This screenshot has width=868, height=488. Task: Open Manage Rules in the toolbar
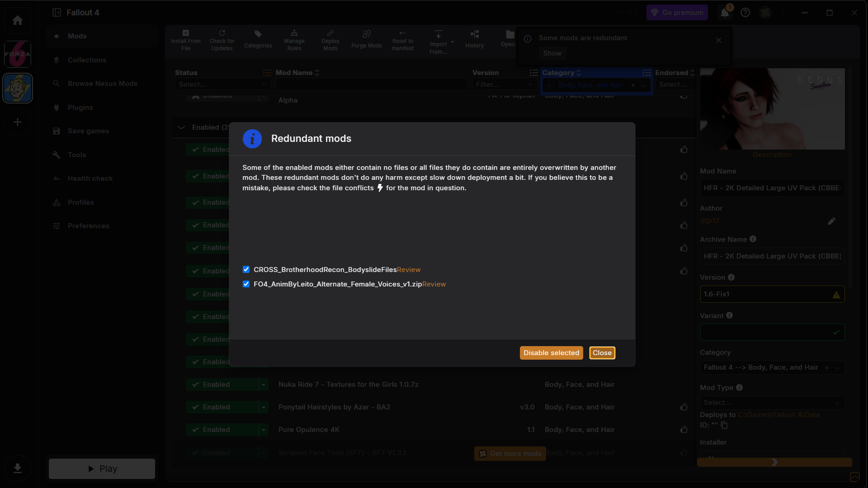point(294,40)
